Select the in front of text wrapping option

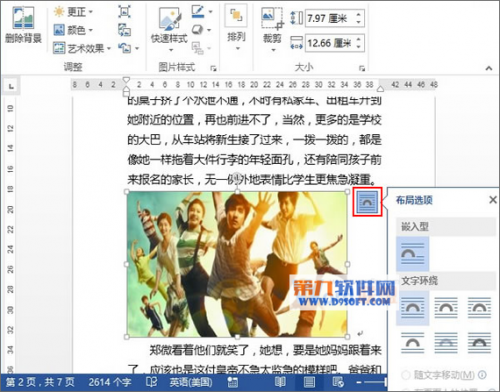[x=479, y=343]
